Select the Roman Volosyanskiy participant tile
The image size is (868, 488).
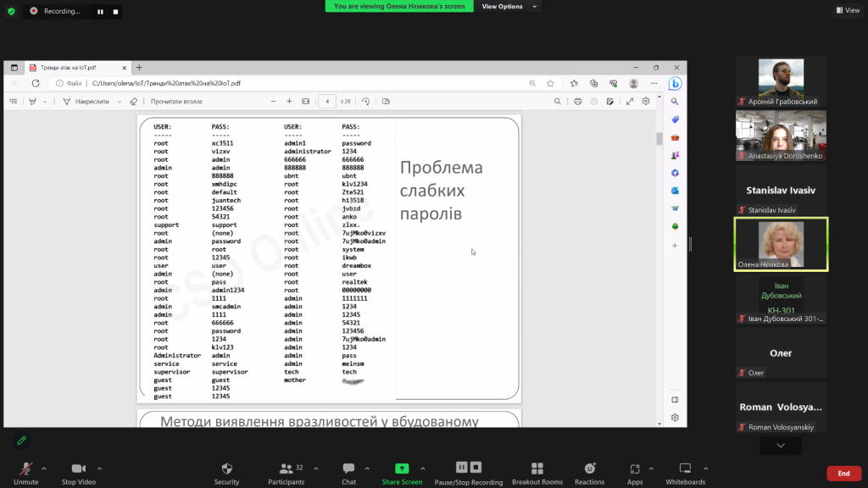[x=781, y=408]
